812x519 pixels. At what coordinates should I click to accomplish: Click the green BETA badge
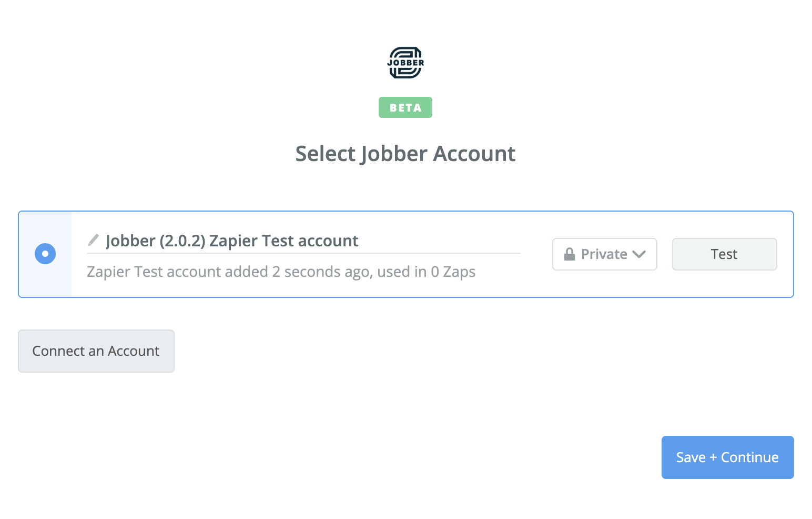pos(405,107)
